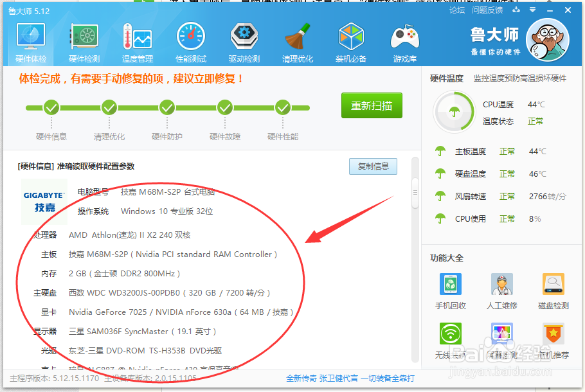
Task: Open 人工维修 manual repair service
Action: [x=502, y=291]
